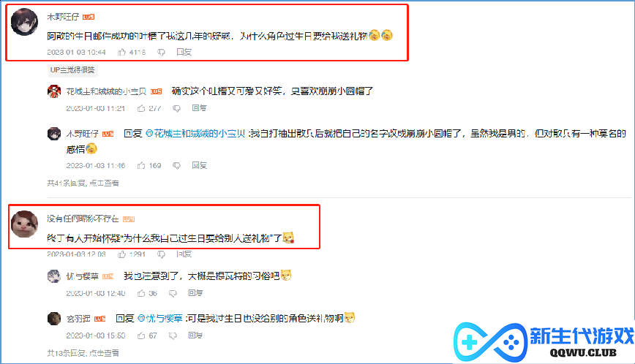Like the reply with 277 likes
635x364 pixels.
click(x=141, y=108)
